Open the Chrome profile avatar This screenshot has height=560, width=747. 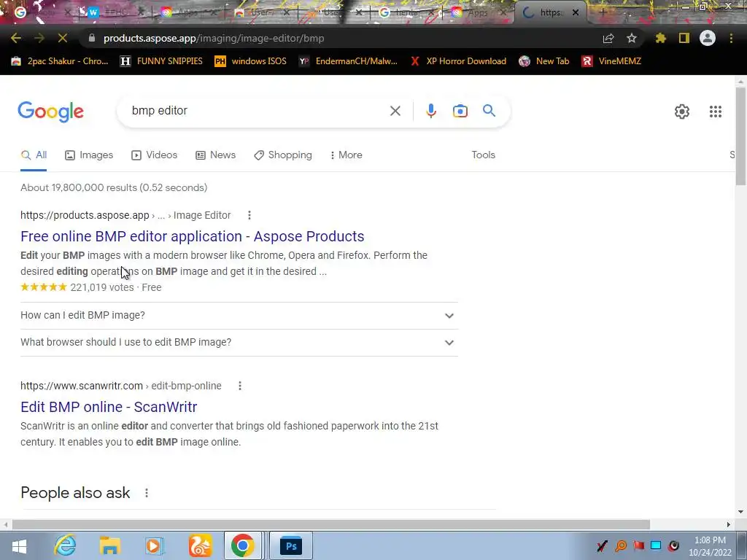[708, 38]
